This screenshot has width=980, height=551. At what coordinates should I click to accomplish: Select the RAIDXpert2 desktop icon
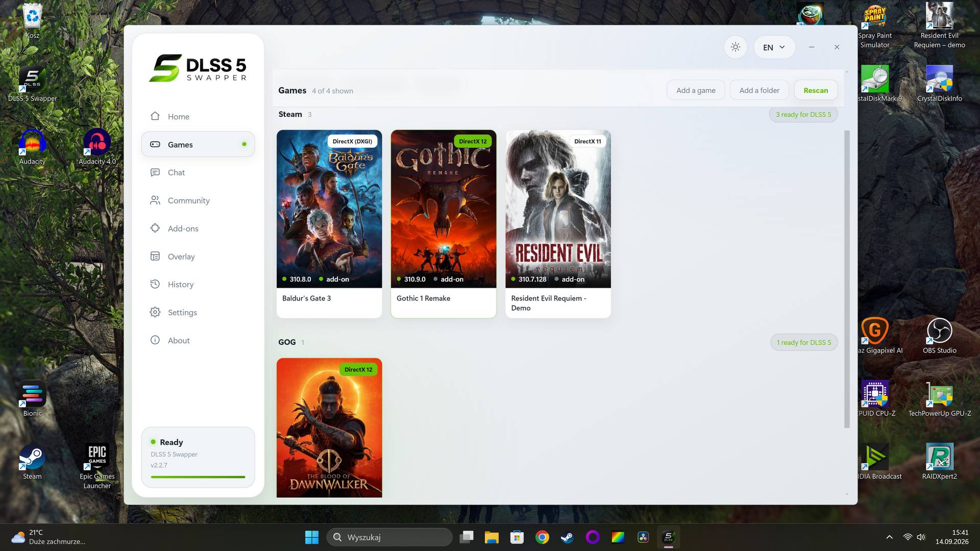939,462
